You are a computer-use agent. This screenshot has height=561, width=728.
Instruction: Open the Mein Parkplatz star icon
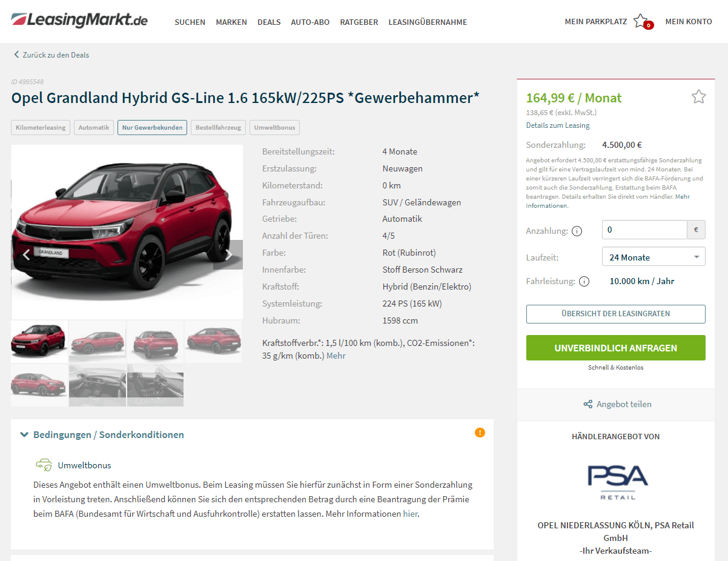[x=641, y=22]
